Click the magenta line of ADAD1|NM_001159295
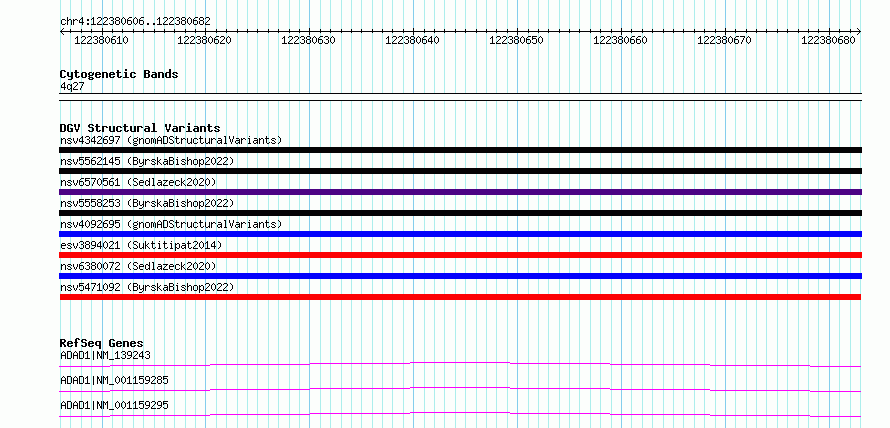 point(460,414)
